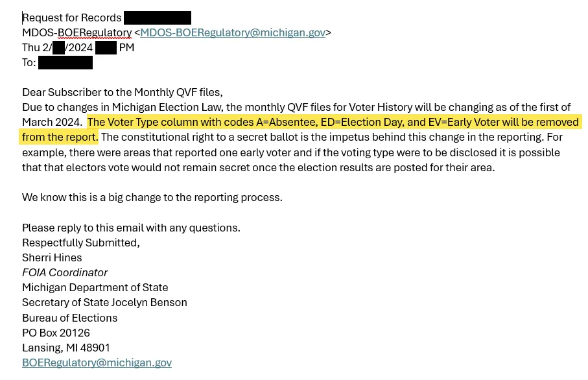The image size is (588, 380).
Task: Click the "Dear Subscriber" greeting line
Action: point(122,92)
